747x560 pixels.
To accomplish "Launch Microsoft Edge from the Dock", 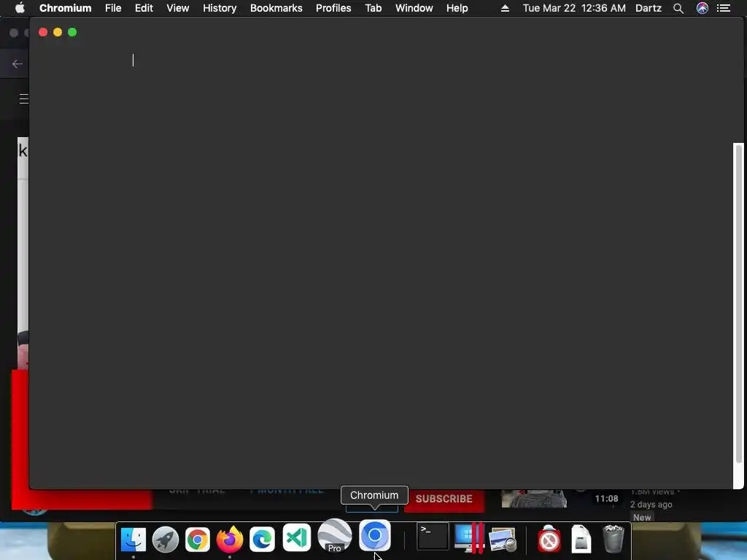I will click(x=262, y=540).
